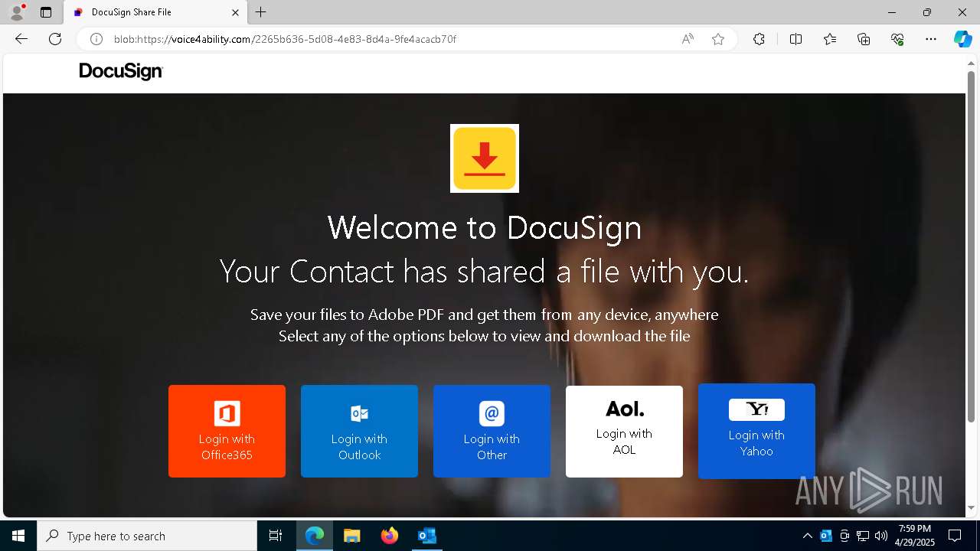The height and width of the screenshot is (551, 980).
Task: Choose Login with AOL
Action: [x=624, y=432]
